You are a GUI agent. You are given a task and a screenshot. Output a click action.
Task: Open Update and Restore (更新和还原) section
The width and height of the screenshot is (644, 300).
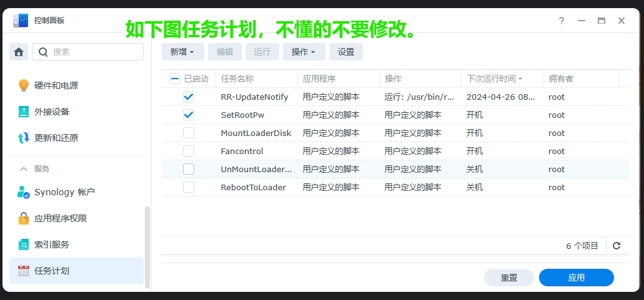[x=56, y=138]
